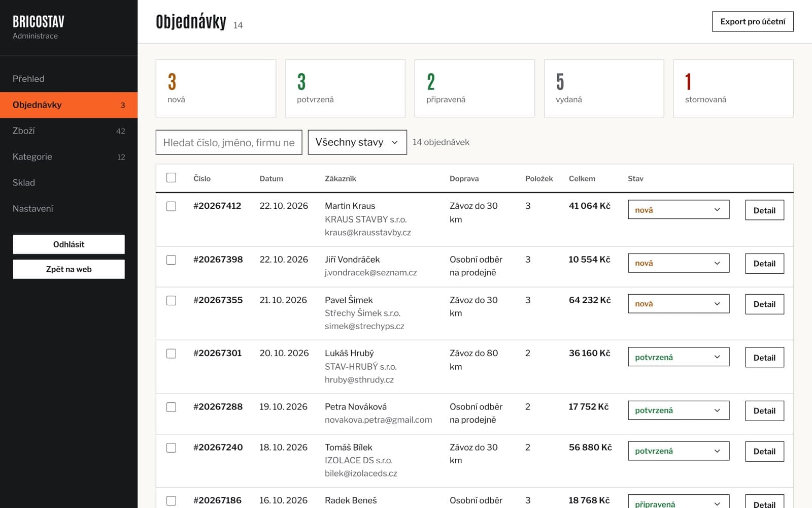Navigate to Kategorie in sidebar

[x=69, y=156]
